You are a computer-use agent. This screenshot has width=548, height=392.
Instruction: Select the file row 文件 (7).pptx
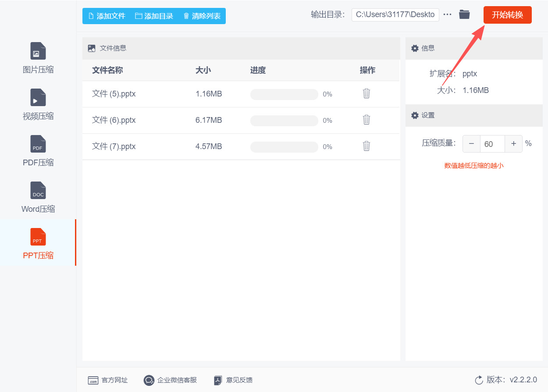pos(241,146)
